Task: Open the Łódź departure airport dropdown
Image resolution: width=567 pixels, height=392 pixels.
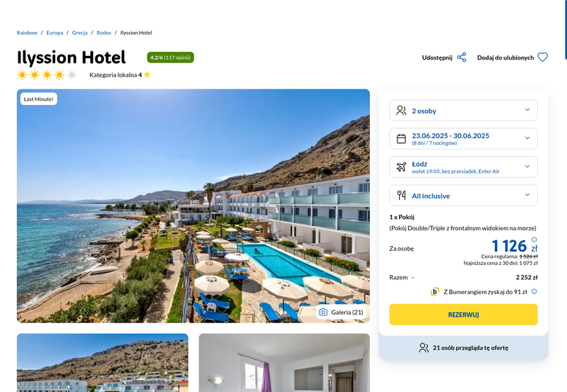Action: (x=464, y=167)
